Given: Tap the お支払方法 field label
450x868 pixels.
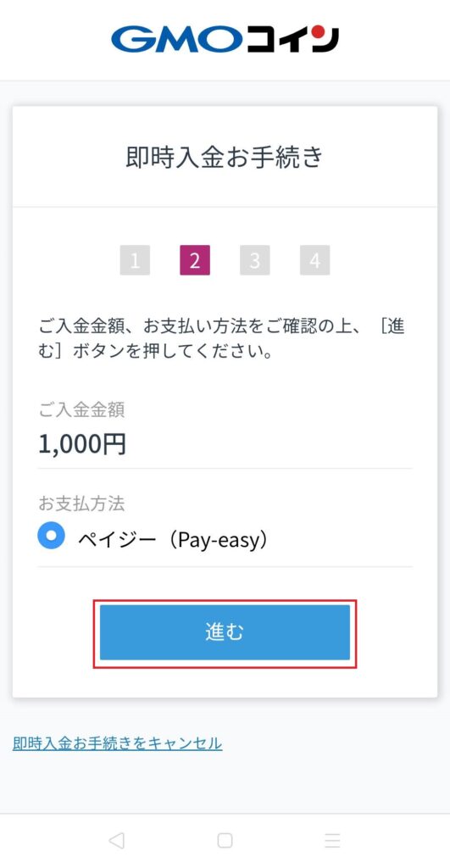Looking at the screenshot, I should point(81,504).
